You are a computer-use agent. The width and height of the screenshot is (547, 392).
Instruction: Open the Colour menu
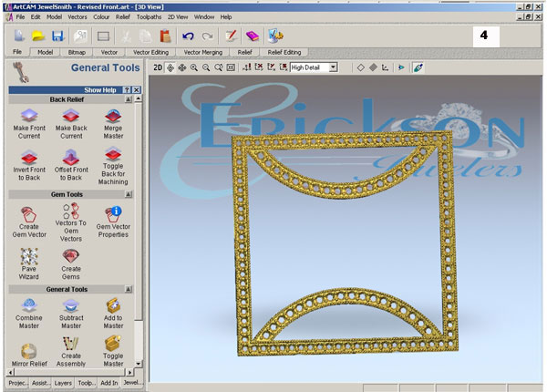tap(101, 16)
